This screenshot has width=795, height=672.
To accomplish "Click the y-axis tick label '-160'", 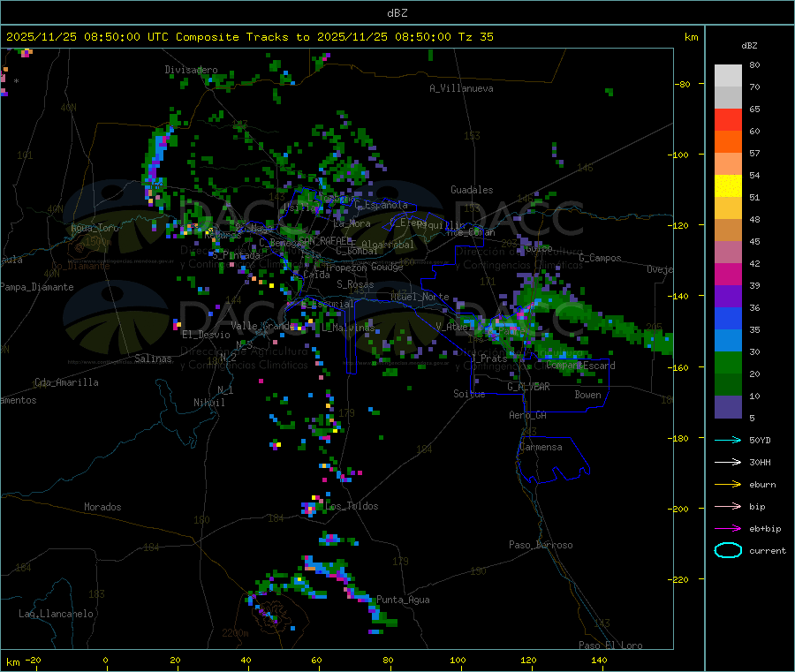I will coord(678,367).
